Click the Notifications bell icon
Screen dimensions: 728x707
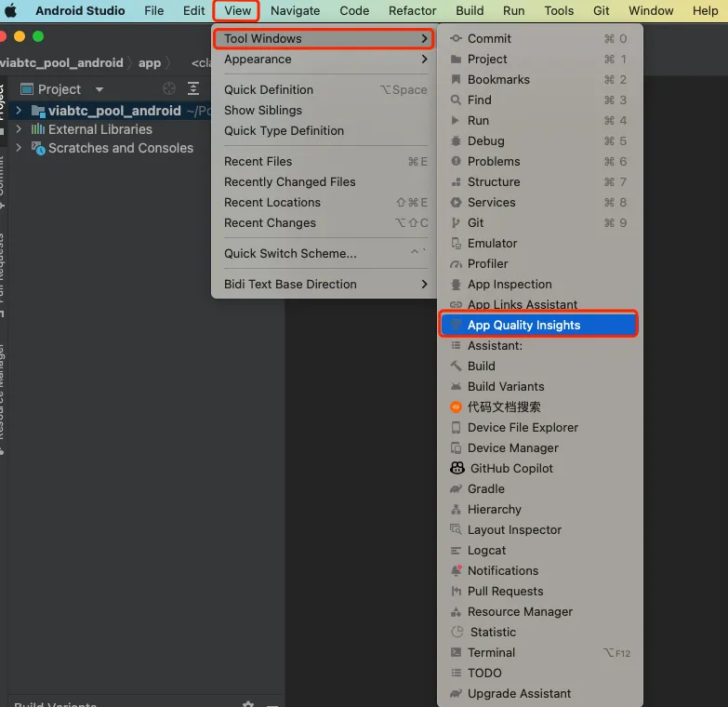[456, 570]
